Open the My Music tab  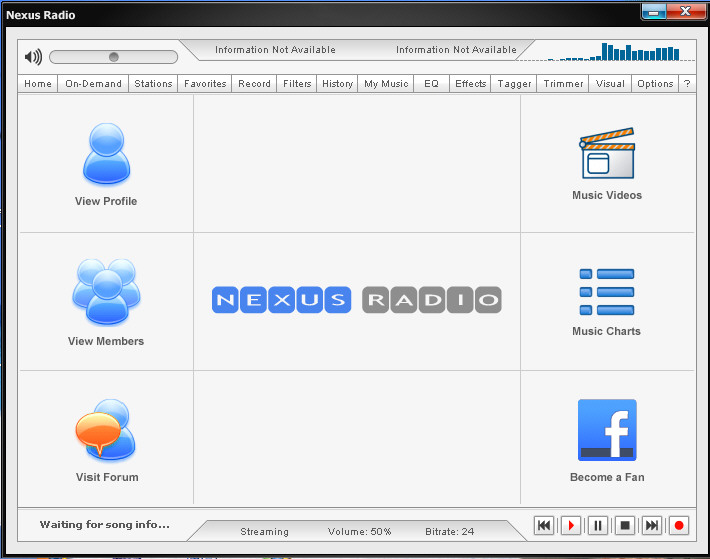pyautogui.click(x=386, y=84)
